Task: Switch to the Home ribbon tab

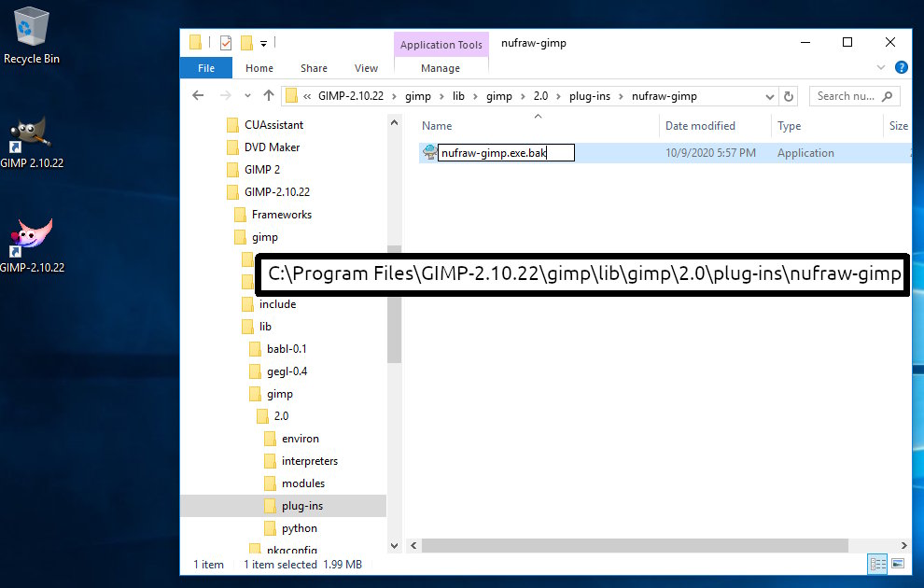Action: [259, 68]
